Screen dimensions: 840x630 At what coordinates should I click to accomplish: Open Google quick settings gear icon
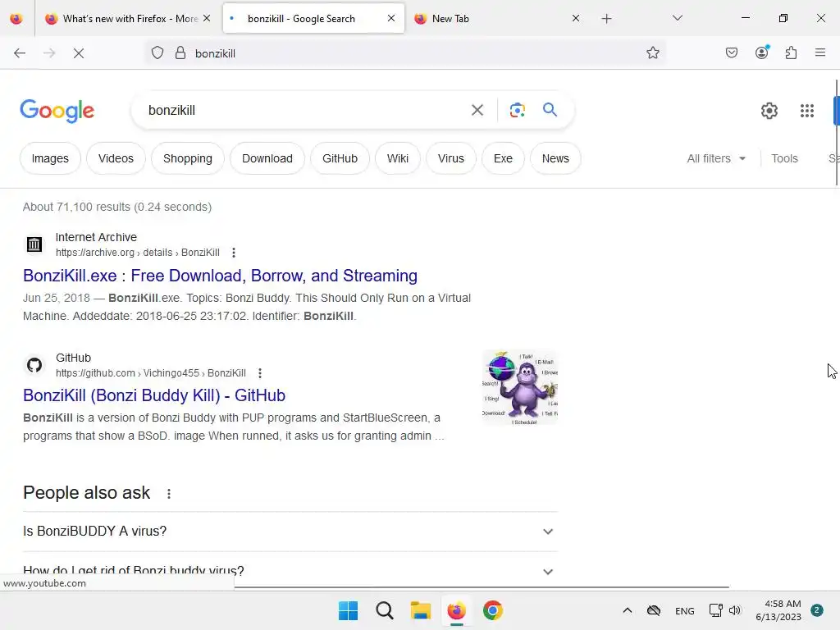click(x=769, y=111)
